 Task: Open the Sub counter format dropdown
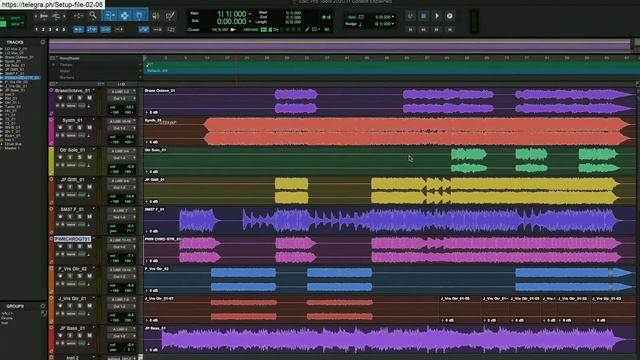250,22
